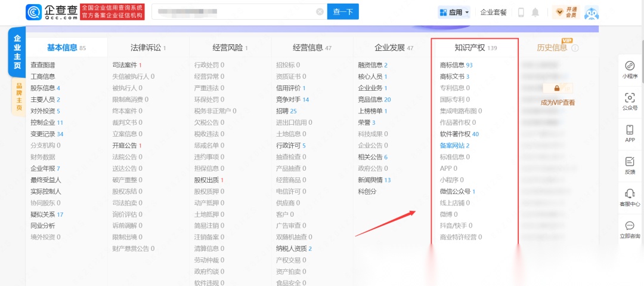
Task: Open 公众号 from right sidebar
Action: [630, 102]
